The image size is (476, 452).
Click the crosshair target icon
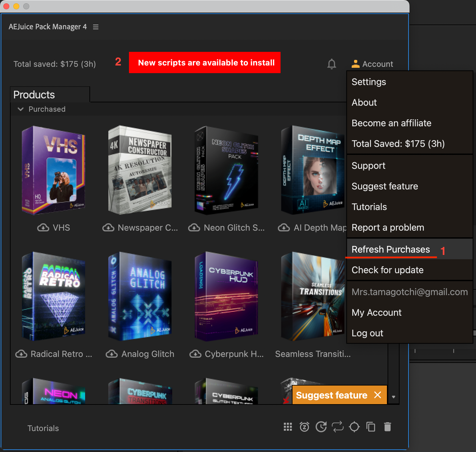(x=354, y=427)
